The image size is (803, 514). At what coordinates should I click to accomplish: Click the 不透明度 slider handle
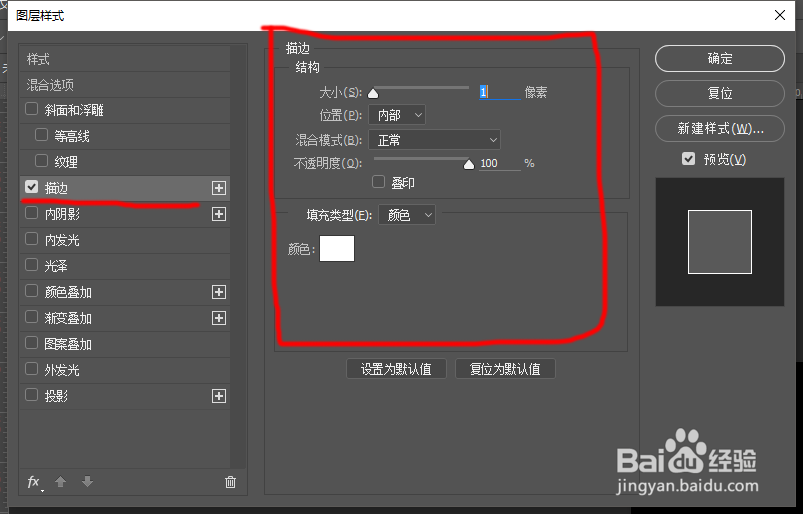tap(469, 164)
